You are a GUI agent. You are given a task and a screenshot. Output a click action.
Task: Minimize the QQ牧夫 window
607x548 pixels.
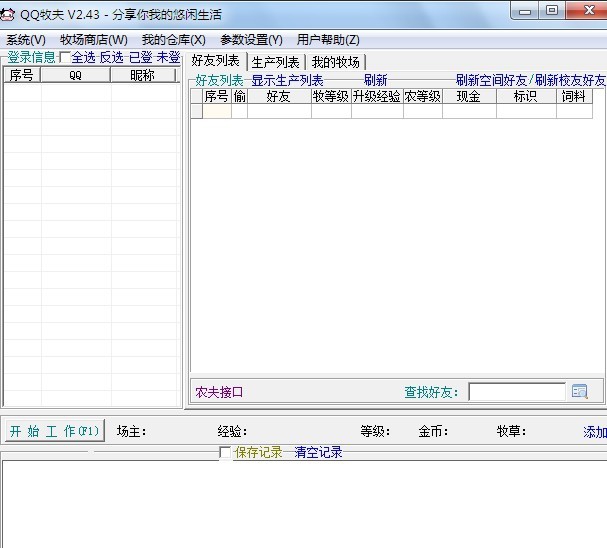tap(525, 11)
